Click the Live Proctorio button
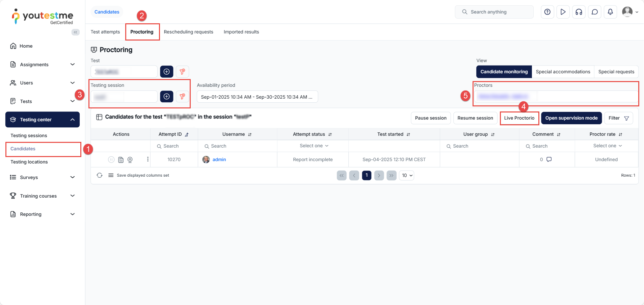644x305 pixels. [519, 118]
